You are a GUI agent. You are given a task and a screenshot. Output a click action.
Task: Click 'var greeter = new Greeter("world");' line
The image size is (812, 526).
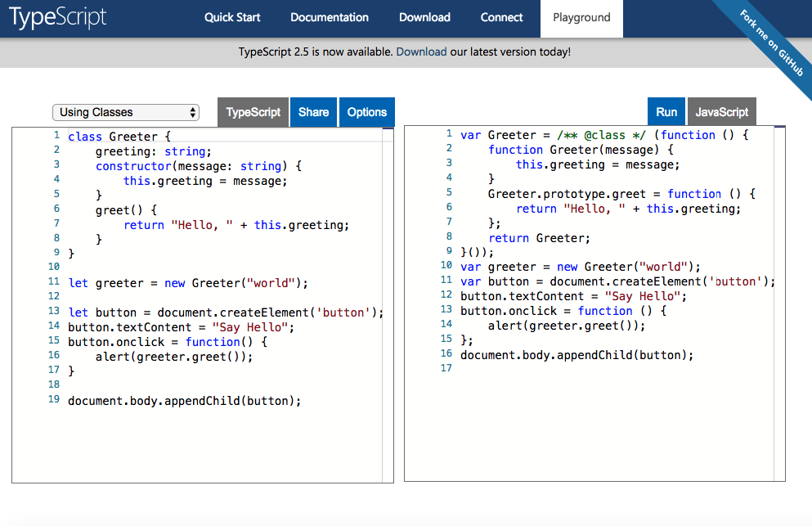click(x=581, y=267)
